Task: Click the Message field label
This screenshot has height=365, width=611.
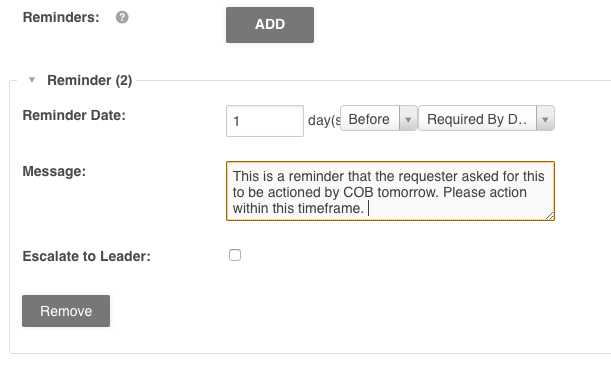Action: 54,171
